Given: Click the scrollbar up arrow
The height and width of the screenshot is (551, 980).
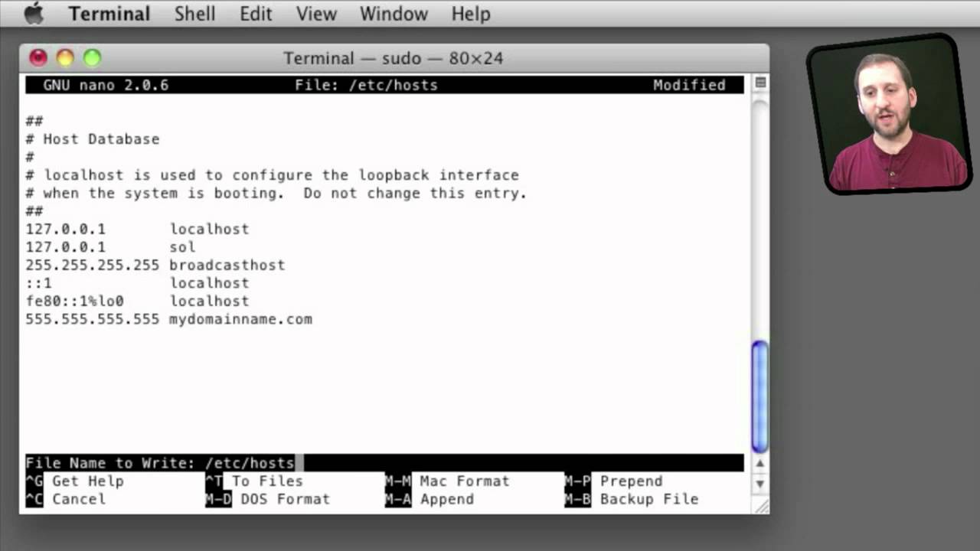Looking at the screenshot, I should (x=759, y=464).
